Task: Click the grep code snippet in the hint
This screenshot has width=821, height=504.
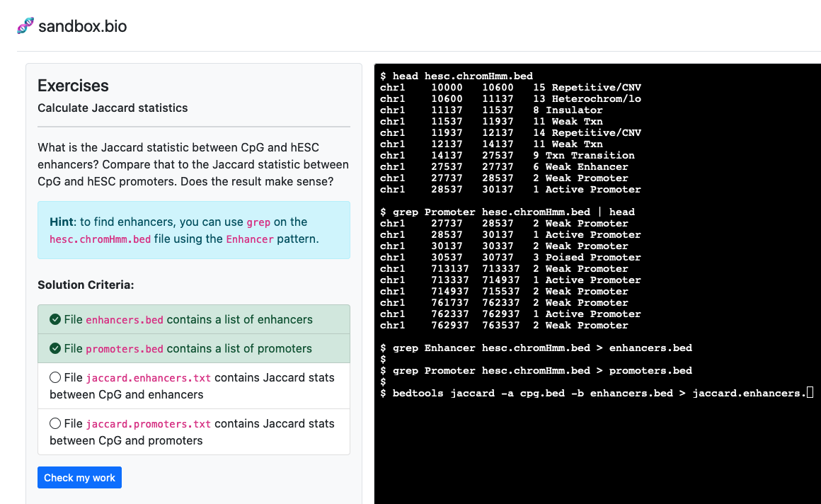Action: tap(258, 222)
